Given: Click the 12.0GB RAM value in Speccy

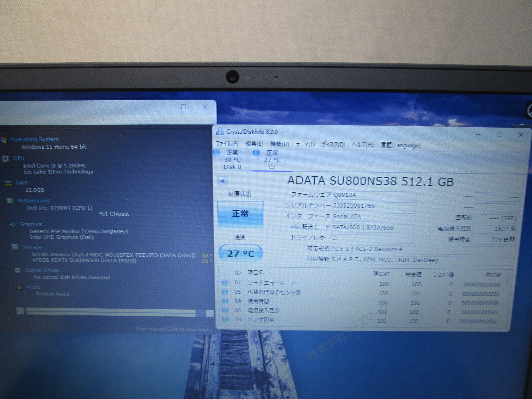Looking at the screenshot, I should (35, 190).
